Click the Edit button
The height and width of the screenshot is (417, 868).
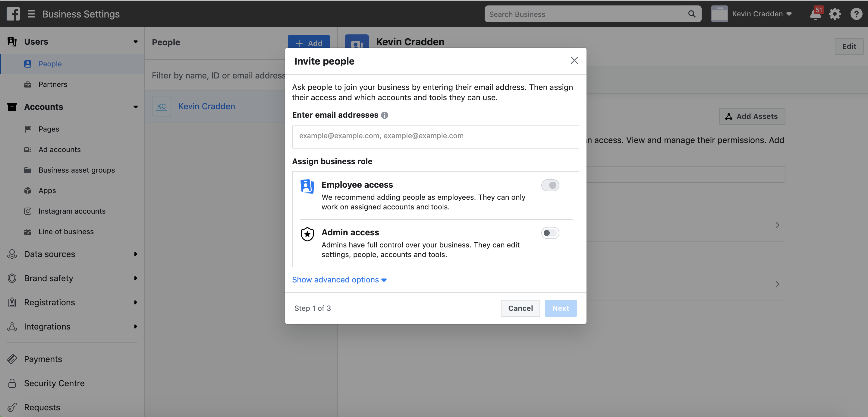point(849,46)
